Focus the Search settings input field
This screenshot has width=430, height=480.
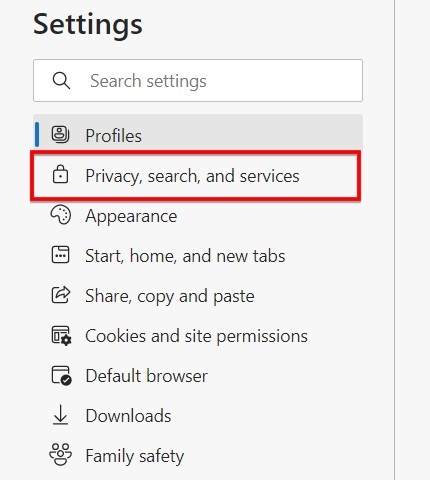[198, 81]
